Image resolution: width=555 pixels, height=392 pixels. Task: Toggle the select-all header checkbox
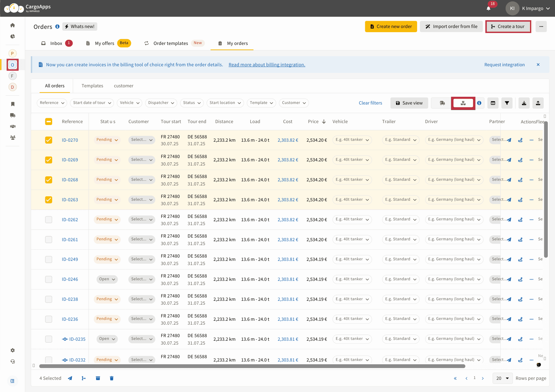click(x=49, y=121)
